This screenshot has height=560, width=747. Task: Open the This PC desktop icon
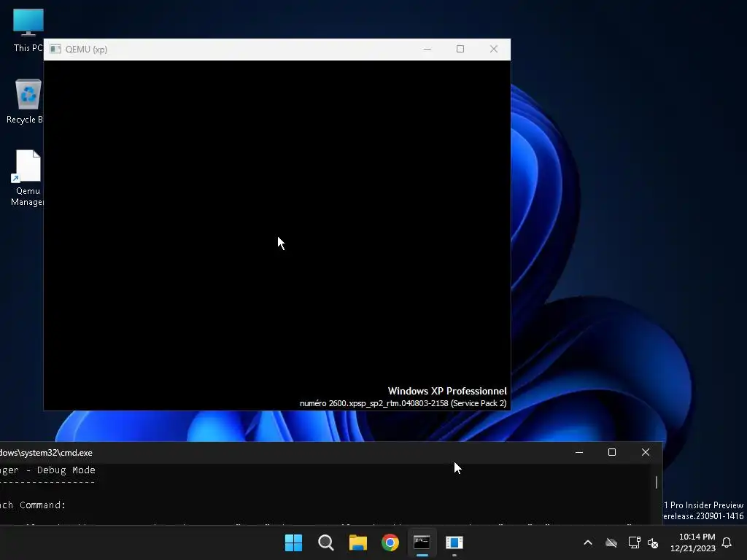point(28,29)
